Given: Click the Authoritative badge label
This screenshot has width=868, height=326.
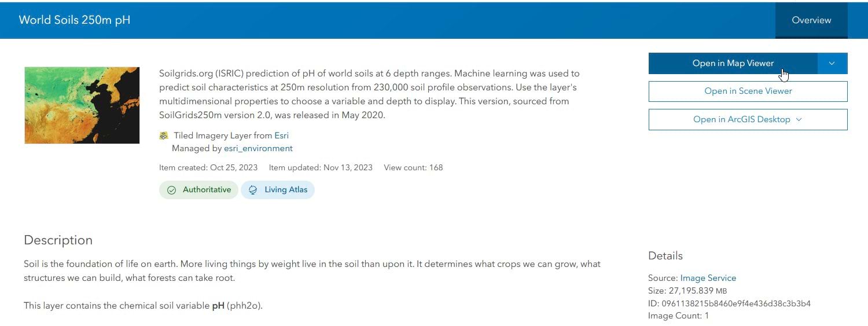Looking at the screenshot, I should [x=207, y=190].
